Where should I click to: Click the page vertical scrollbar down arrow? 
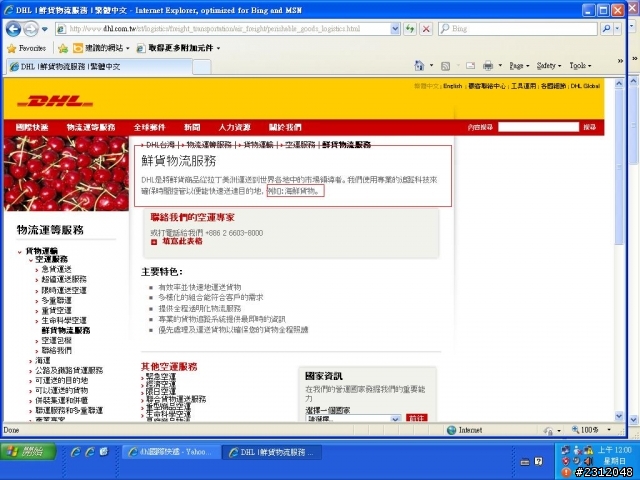619,416
